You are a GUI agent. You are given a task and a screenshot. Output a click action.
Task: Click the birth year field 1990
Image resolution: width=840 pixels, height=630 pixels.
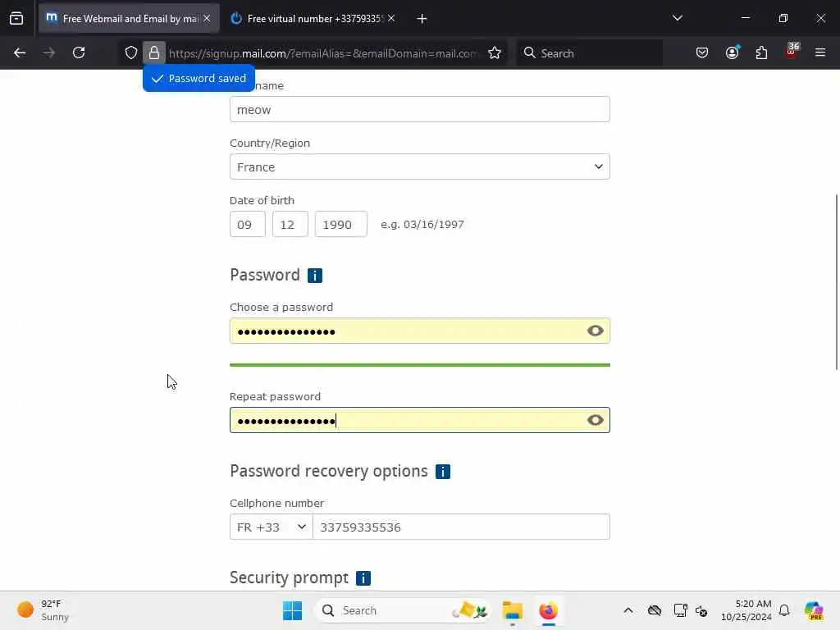pyautogui.click(x=340, y=224)
